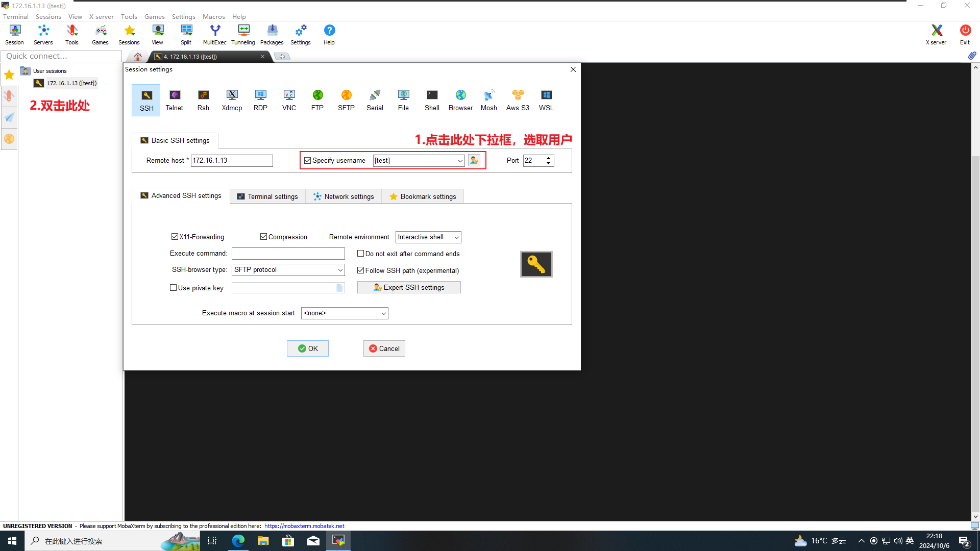Open the Macros menu
Screen dimensions: 980x551
coord(213,16)
